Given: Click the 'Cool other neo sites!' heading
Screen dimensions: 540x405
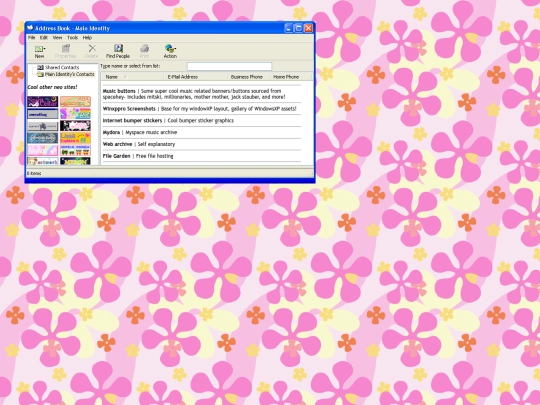Looking at the screenshot, I should tap(52, 87).
